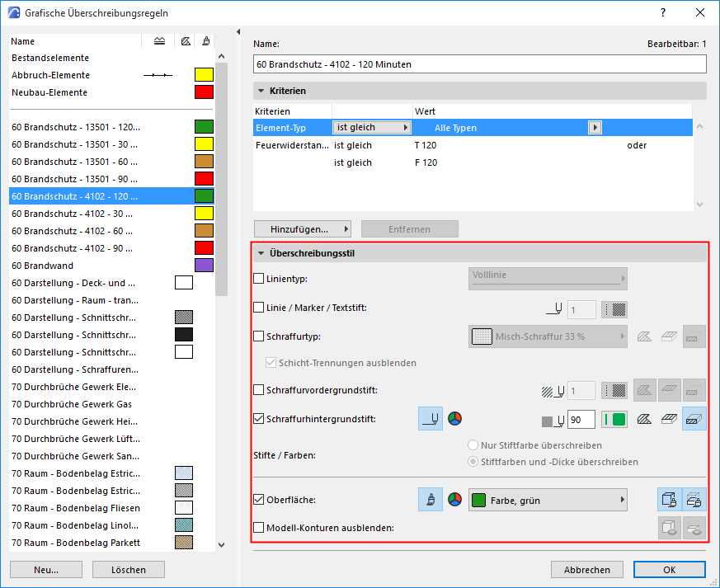Click the Entfernen button
Screen dimensions: 720x588
(410, 229)
